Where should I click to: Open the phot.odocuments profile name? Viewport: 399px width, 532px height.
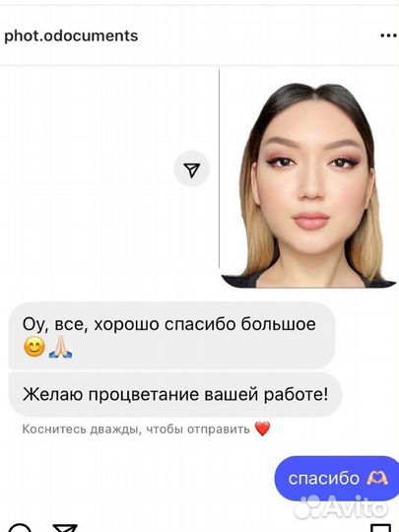(71, 35)
